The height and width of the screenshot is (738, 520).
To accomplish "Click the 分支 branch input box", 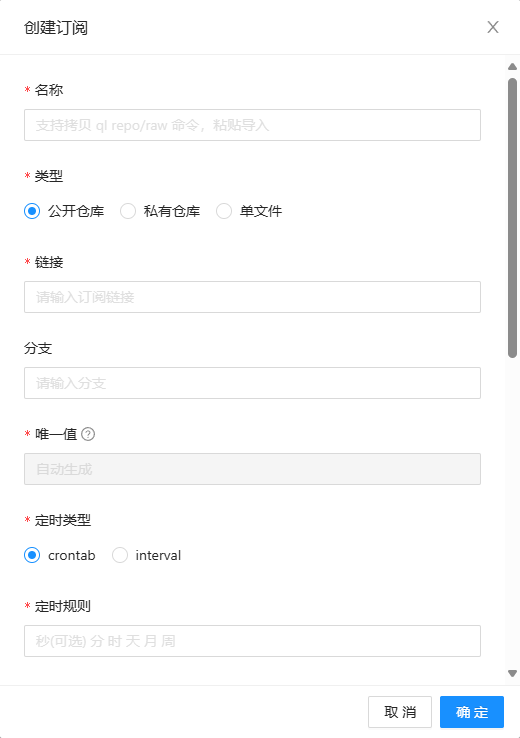I will [x=252, y=383].
